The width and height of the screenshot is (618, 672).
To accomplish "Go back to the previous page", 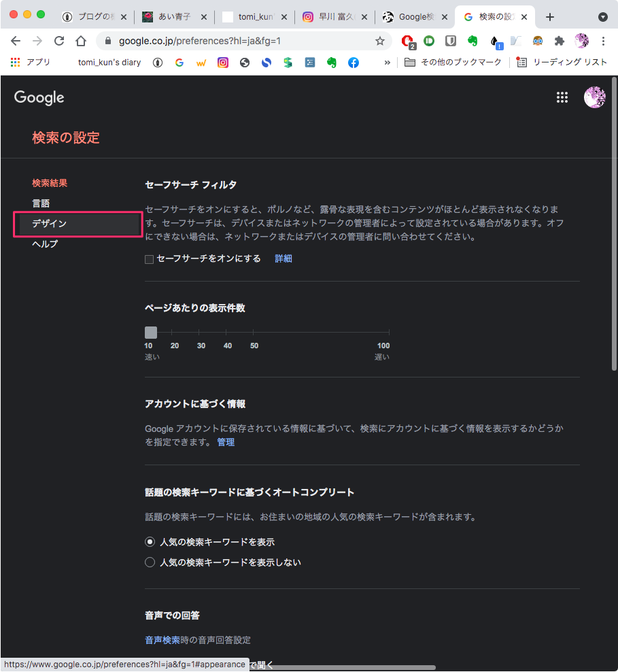I will coord(16,41).
